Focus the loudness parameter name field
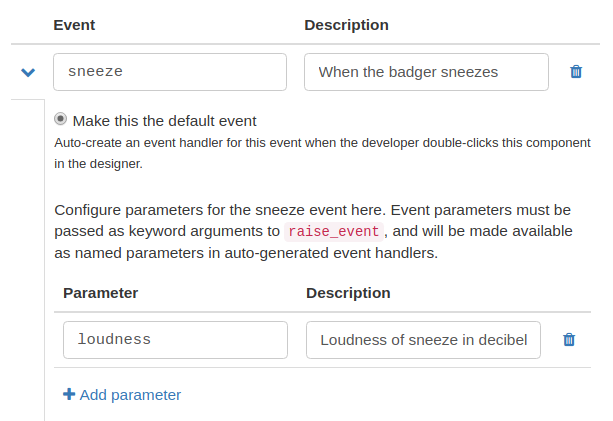This screenshot has width=613, height=421. click(176, 340)
